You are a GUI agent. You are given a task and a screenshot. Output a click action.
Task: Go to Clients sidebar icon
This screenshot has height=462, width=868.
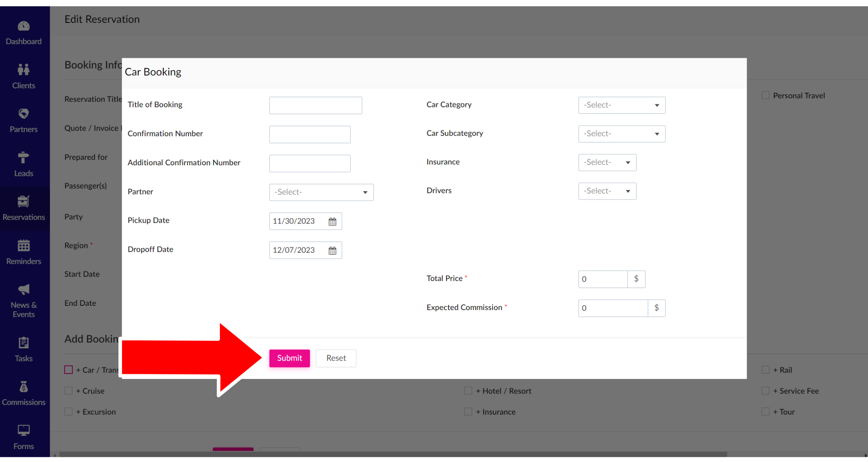click(24, 70)
